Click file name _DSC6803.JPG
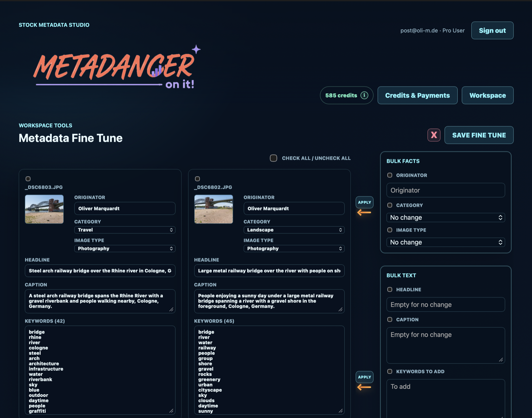 point(44,187)
